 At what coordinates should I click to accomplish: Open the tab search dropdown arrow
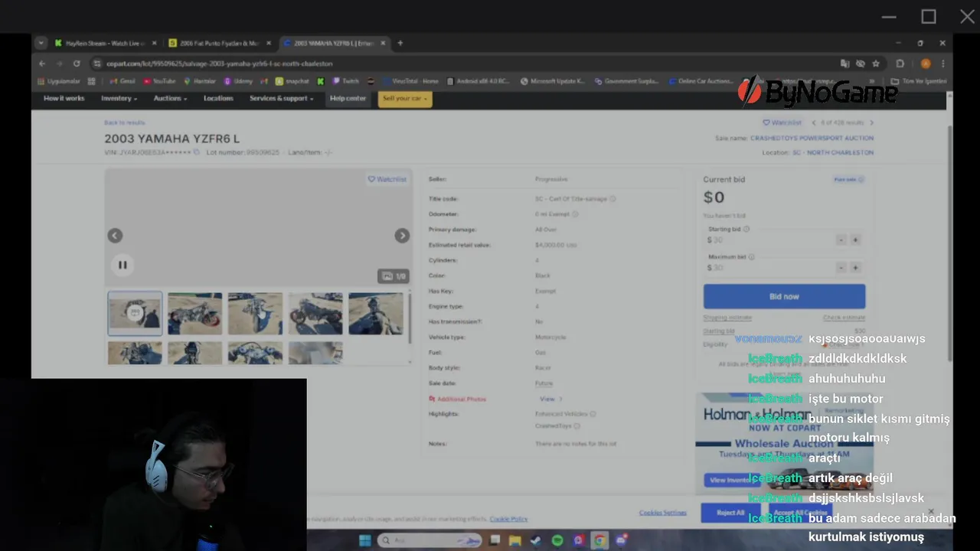click(x=41, y=44)
